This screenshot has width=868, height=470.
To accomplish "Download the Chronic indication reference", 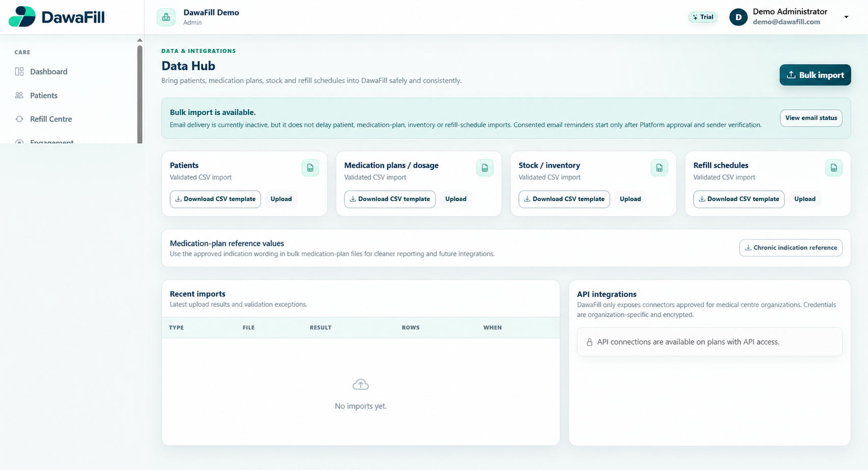I will 791,247.
